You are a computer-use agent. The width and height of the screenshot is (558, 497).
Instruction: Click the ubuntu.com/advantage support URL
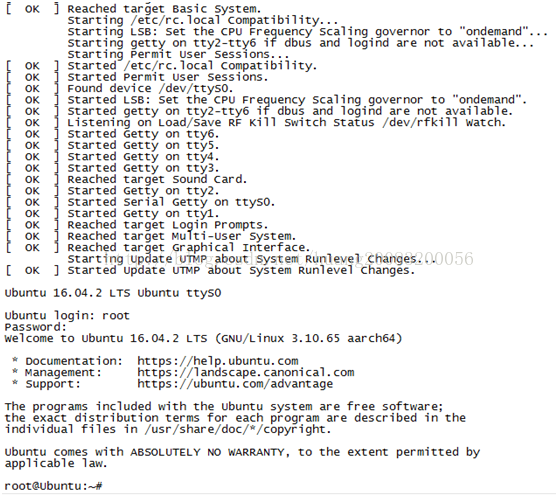tap(235, 384)
